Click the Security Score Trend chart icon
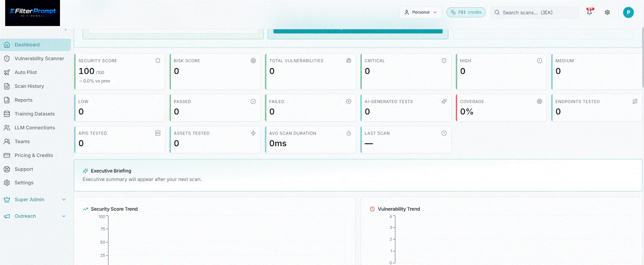The width and height of the screenshot is (644, 265). point(85,209)
